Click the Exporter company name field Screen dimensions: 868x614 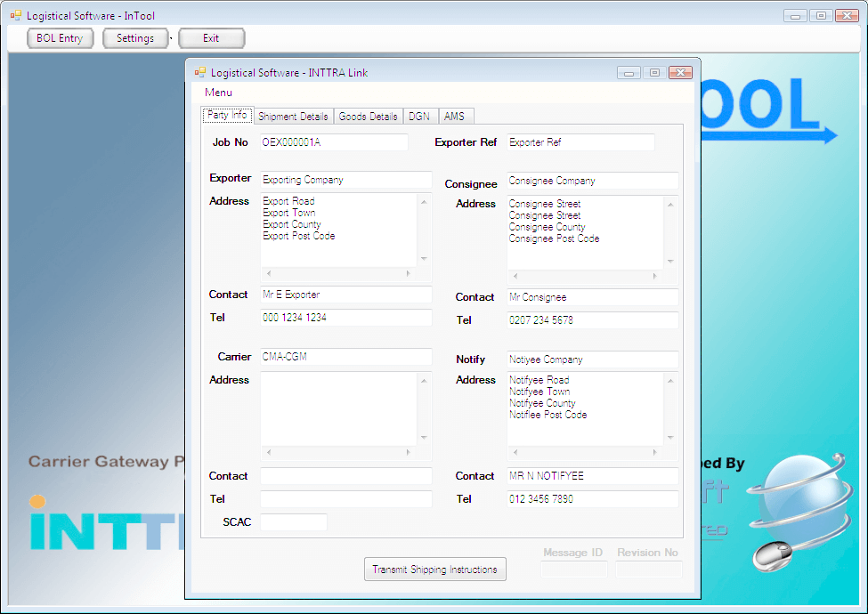point(346,180)
